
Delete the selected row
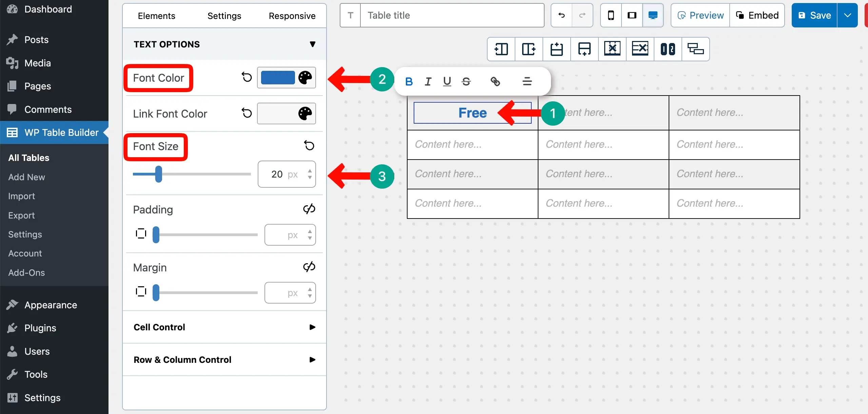coord(640,49)
